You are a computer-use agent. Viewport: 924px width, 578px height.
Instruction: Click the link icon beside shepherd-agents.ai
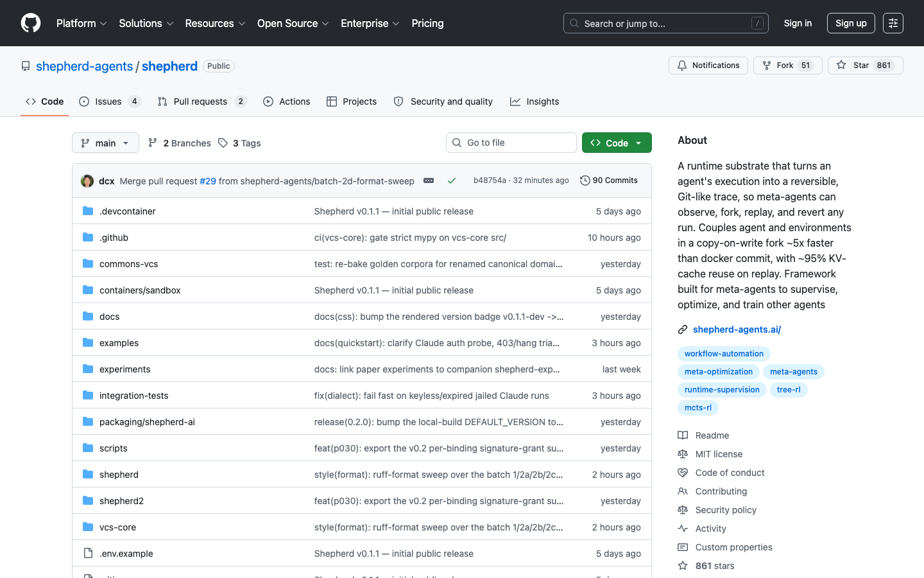(x=683, y=329)
